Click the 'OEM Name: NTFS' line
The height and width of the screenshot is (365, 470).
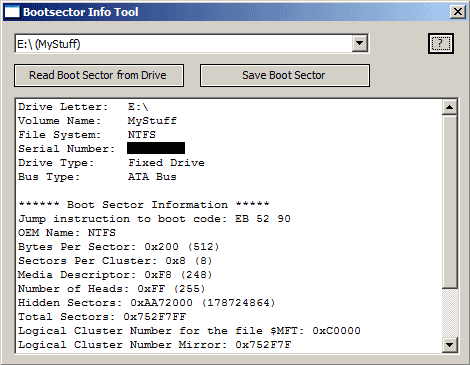[67, 233]
